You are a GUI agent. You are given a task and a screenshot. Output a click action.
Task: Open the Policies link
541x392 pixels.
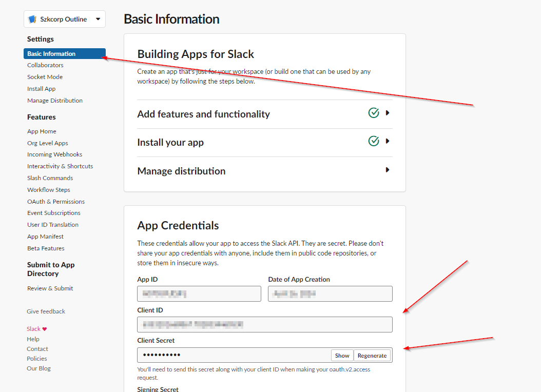[x=36, y=359]
